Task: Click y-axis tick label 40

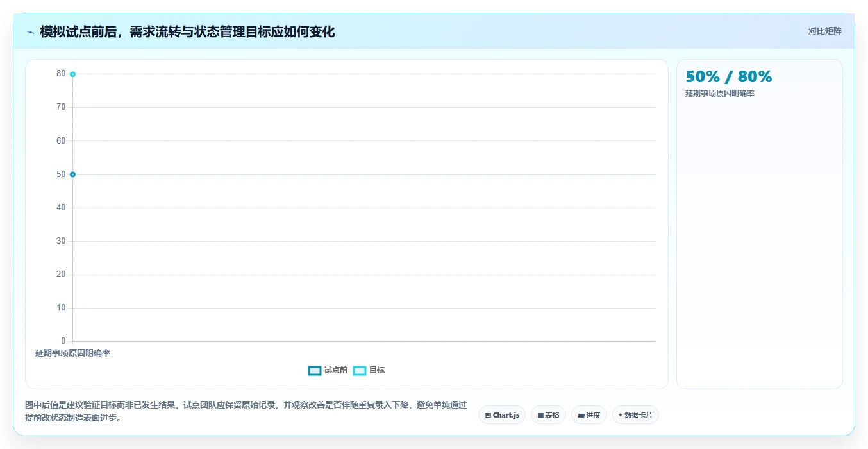Action: 61,208
